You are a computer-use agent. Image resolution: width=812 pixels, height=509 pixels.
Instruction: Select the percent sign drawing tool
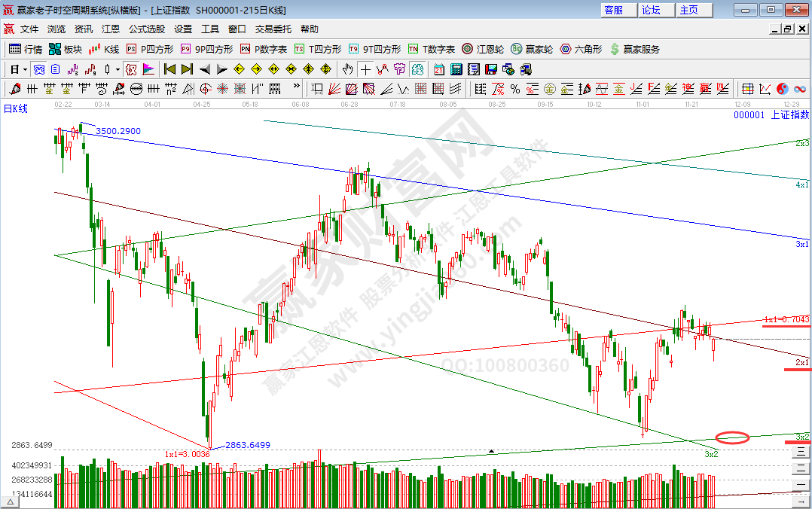(x=515, y=89)
